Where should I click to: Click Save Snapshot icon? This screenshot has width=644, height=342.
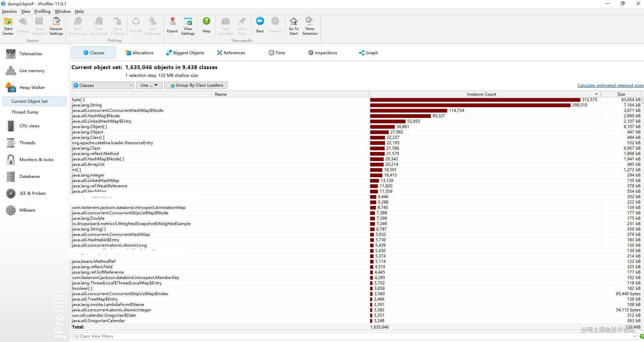click(x=39, y=26)
